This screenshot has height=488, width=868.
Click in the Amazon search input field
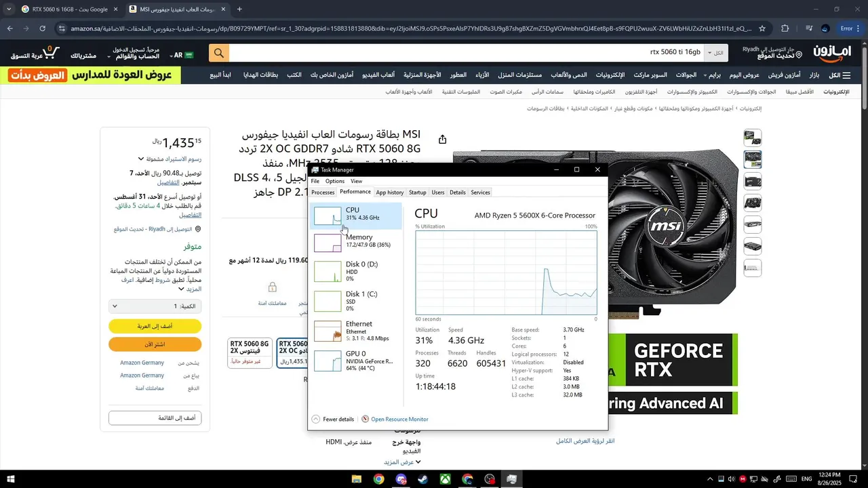pos(467,53)
